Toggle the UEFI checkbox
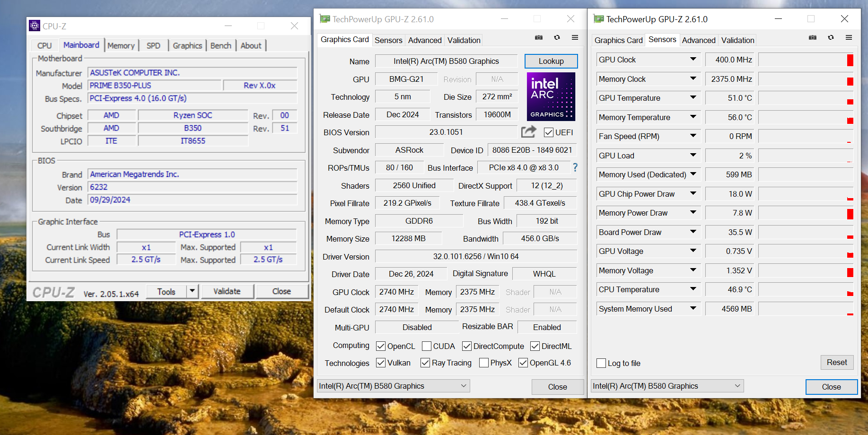 tap(549, 132)
